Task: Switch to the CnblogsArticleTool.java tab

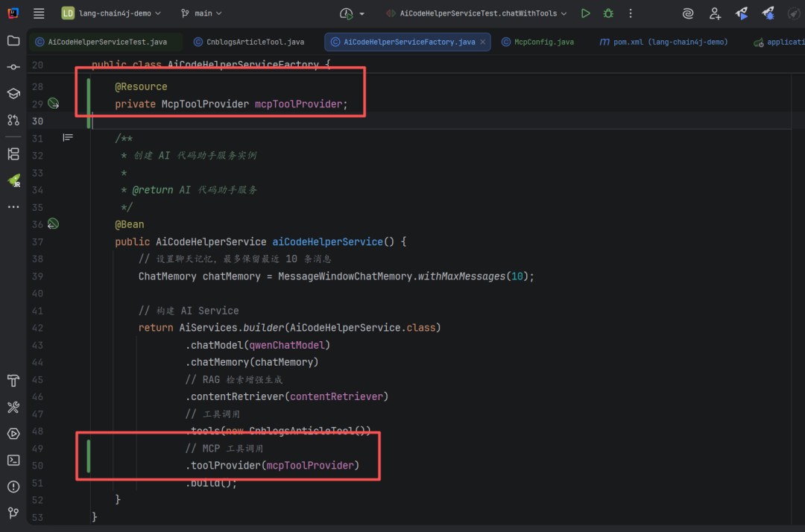Action: (251, 42)
